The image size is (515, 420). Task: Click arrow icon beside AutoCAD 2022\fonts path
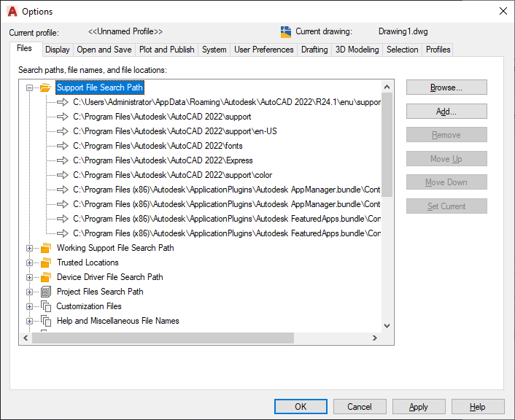coord(63,146)
